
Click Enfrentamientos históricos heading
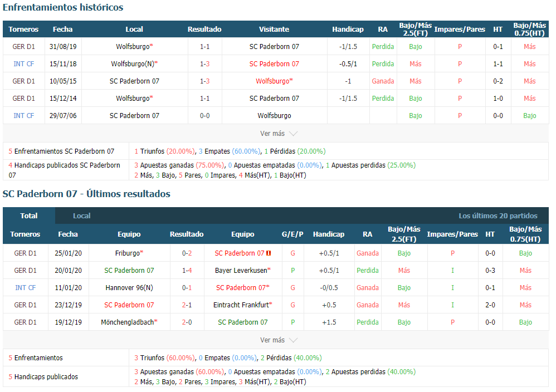point(63,7)
